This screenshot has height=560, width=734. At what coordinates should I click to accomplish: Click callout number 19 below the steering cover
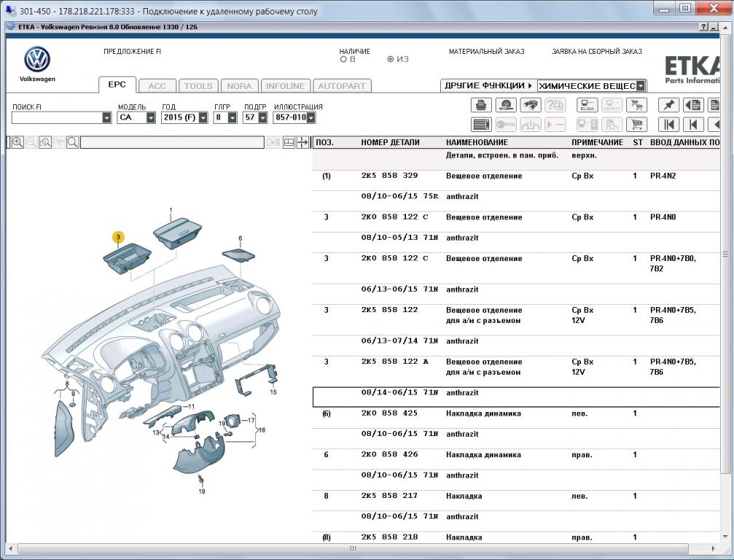(202, 491)
